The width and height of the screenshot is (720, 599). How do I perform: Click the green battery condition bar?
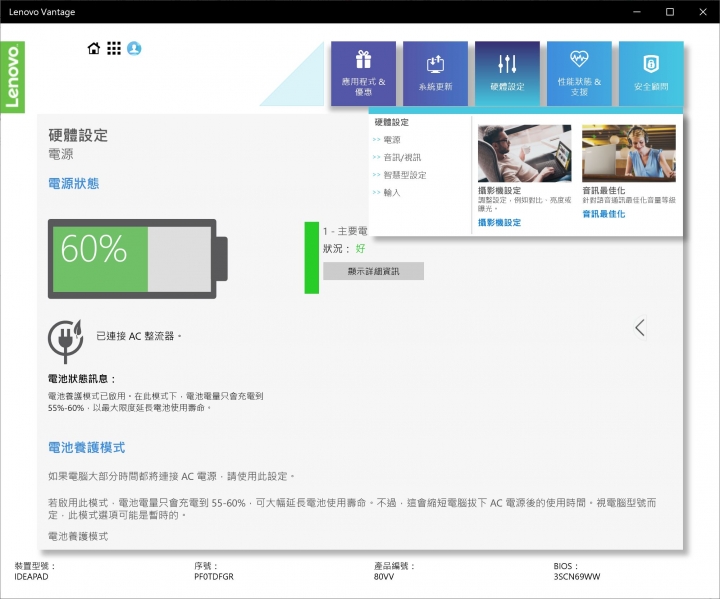(x=311, y=258)
